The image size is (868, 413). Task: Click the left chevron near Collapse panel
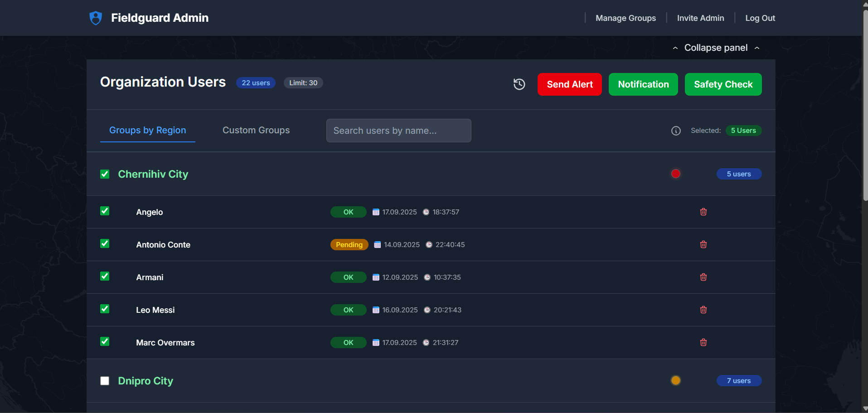[675, 48]
